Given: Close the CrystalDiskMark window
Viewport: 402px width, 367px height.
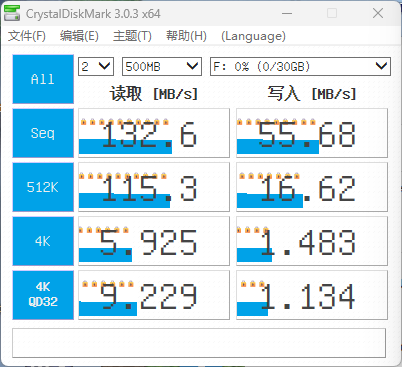Looking at the screenshot, I should [x=378, y=14].
